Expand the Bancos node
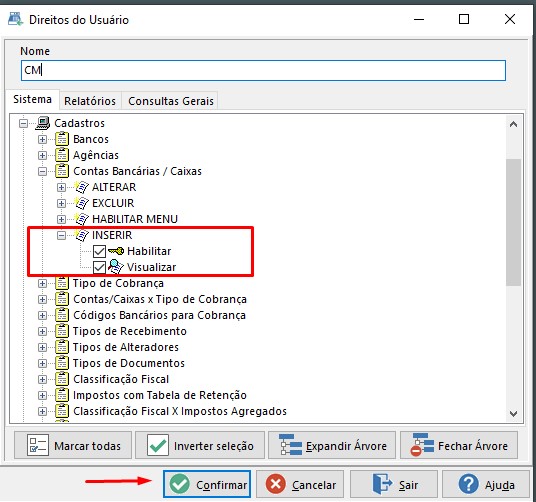536x502 pixels. 42,139
